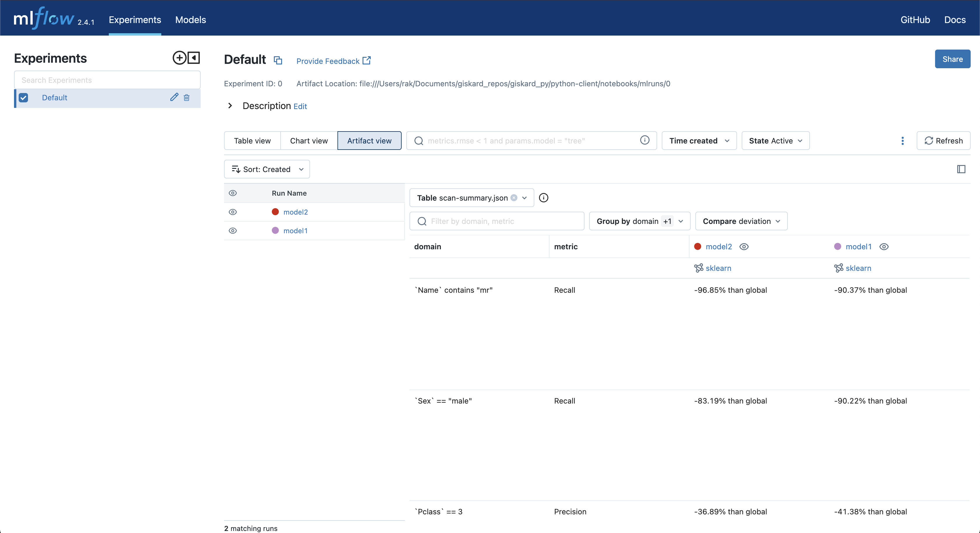Click the `Name` contains "mr" domain cell
The image size is (980, 533).
454,290
